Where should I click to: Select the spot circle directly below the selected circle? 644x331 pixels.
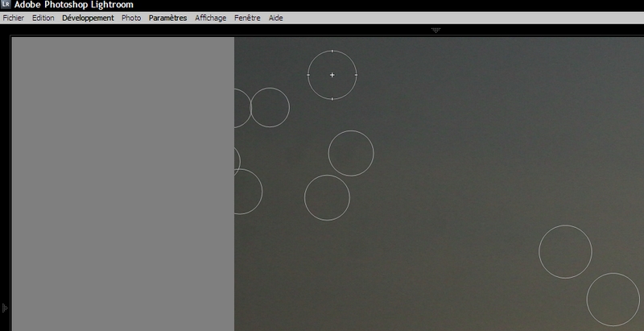[351, 153]
